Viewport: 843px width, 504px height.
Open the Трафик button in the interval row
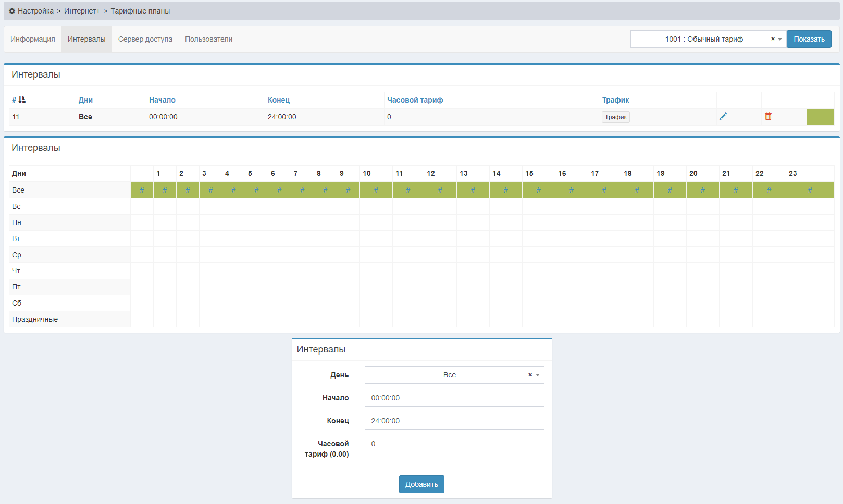point(615,117)
